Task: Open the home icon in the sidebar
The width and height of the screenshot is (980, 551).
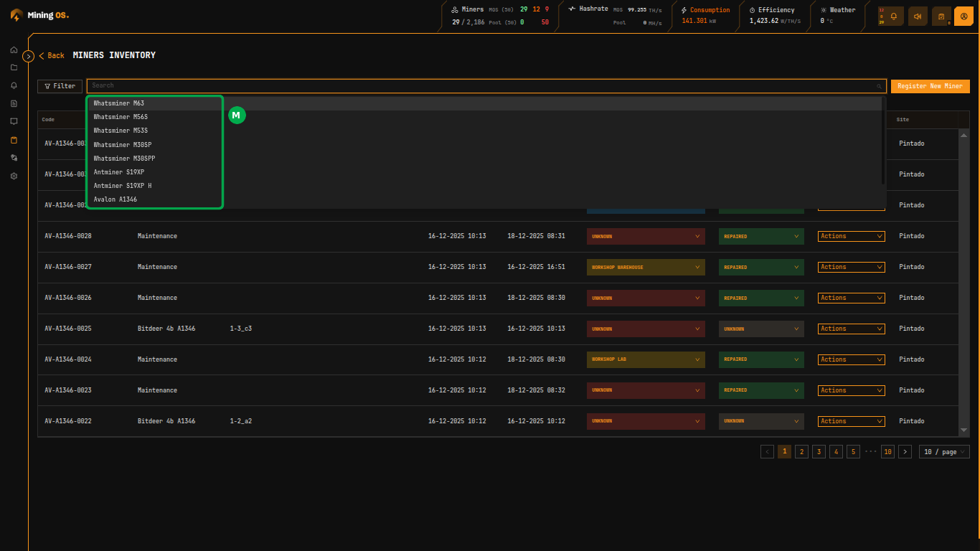Action: coord(14,50)
